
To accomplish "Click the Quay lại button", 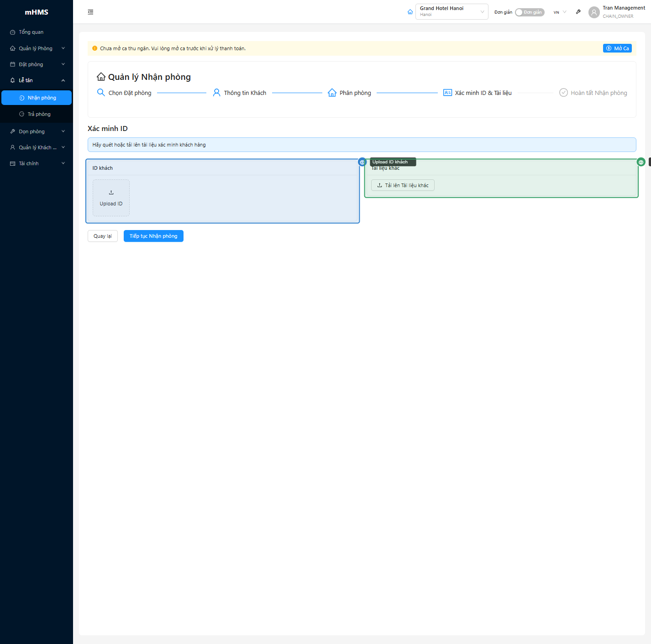I will (103, 236).
